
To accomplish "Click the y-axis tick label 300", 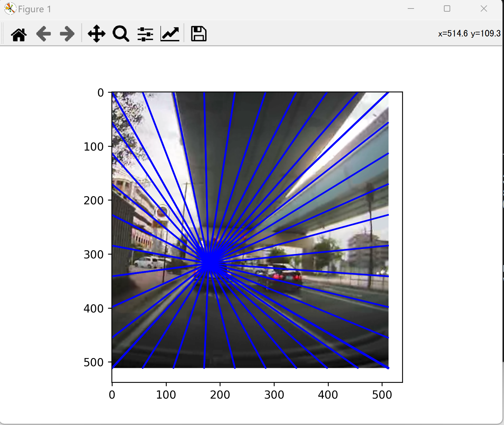I will [x=93, y=254].
